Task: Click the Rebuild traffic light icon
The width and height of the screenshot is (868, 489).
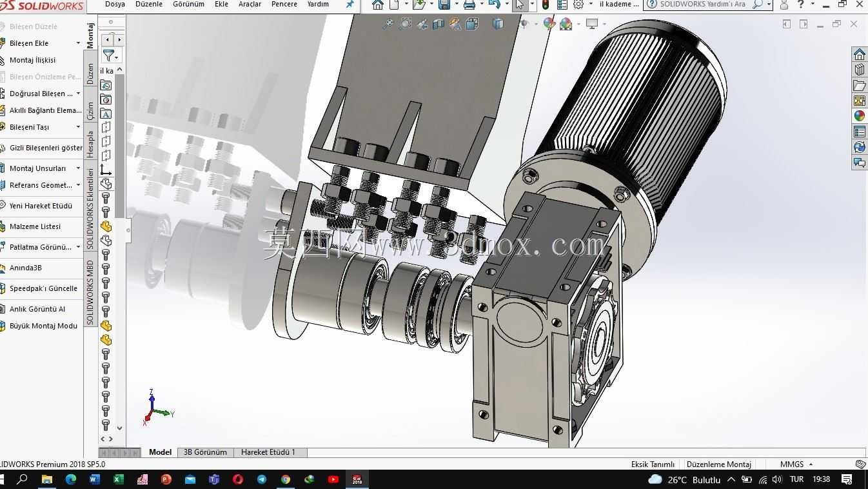Action: pyautogui.click(x=546, y=5)
